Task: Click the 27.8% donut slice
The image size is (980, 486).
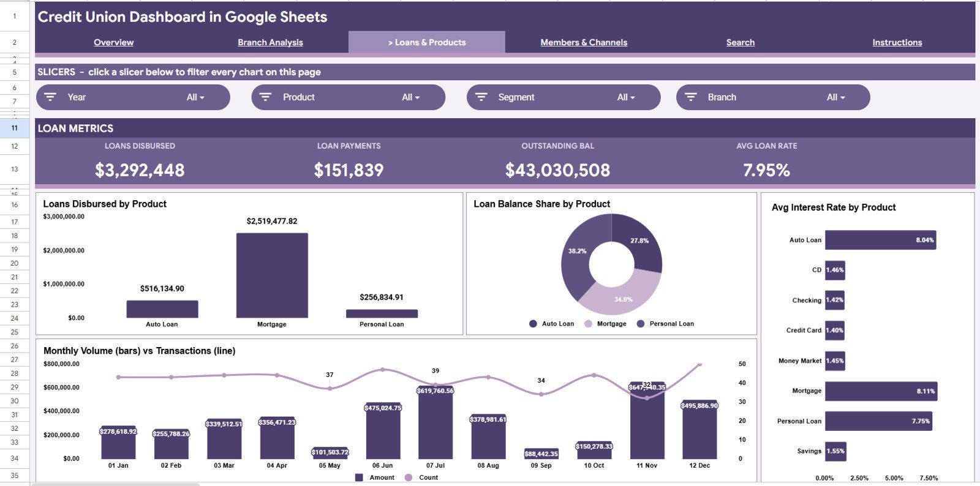Action: (640, 241)
